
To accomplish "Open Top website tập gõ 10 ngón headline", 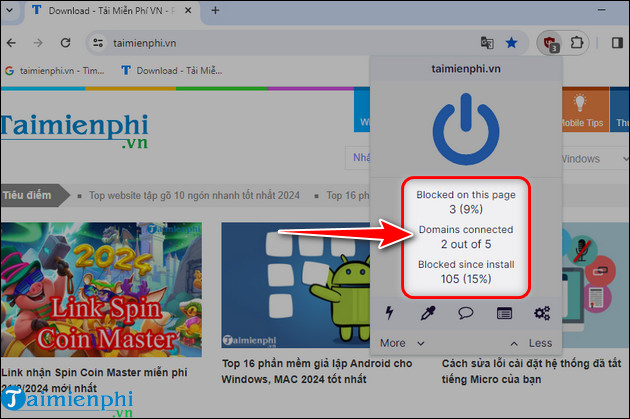I will [x=194, y=195].
